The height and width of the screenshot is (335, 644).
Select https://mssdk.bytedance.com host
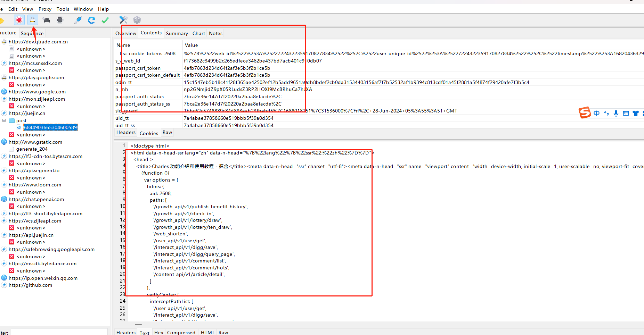[42, 263]
